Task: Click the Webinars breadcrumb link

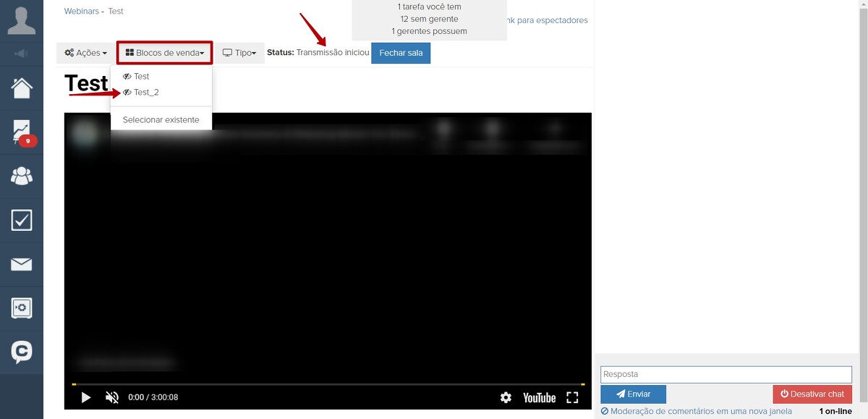Action: point(81,12)
